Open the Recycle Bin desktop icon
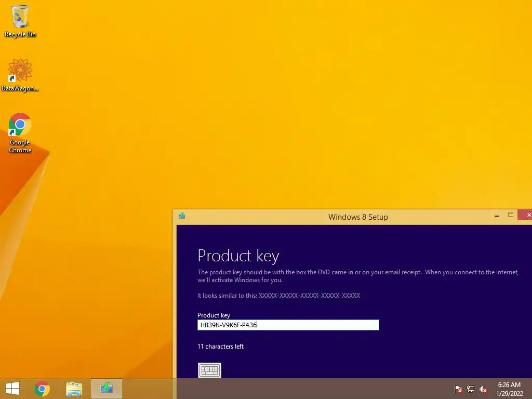532x399 pixels. [x=20, y=21]
